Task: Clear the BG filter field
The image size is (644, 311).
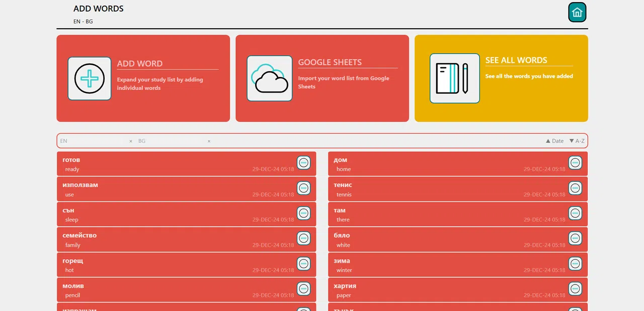Action: pos(209,141)
